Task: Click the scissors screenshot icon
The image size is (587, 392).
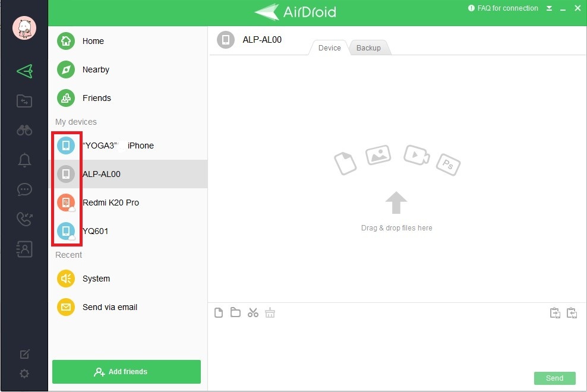Action: tap(253, 313)
